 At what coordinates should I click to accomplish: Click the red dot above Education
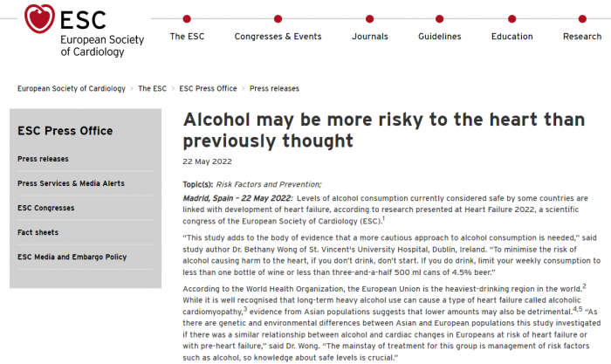pos(511,17)
